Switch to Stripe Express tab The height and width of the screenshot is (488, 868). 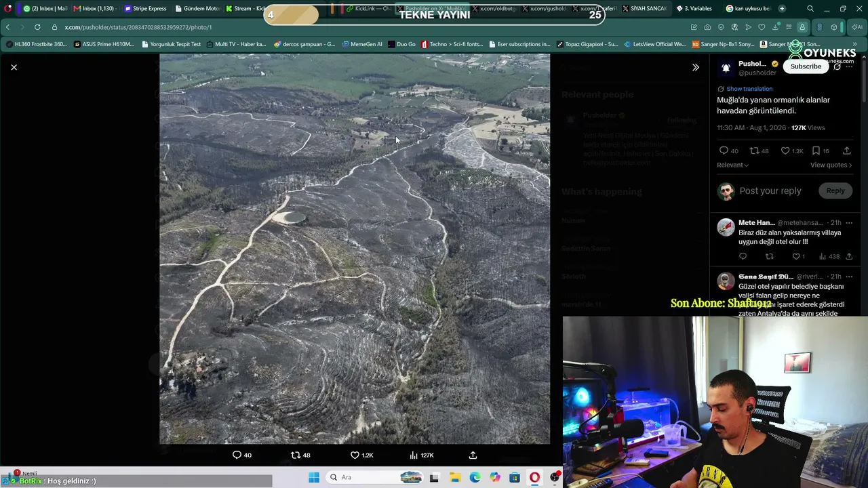pos(145,9)
